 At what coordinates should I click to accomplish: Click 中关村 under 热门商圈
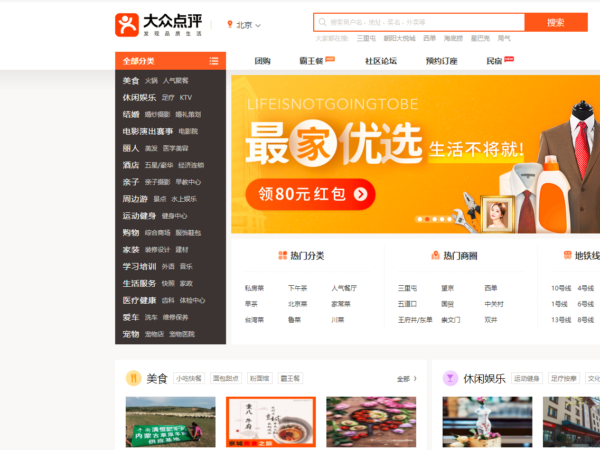[x=494, y=304]
